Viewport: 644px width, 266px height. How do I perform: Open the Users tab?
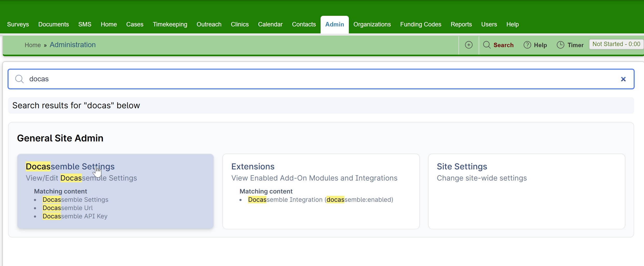[489, 24]
